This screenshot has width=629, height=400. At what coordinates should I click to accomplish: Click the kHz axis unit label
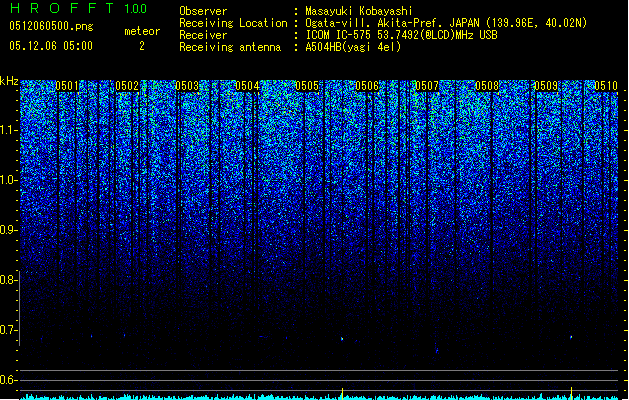coord(9,81)
